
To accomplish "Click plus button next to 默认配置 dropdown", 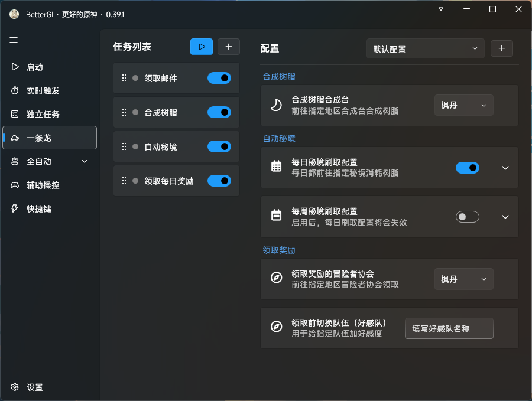I will [502, 48].
